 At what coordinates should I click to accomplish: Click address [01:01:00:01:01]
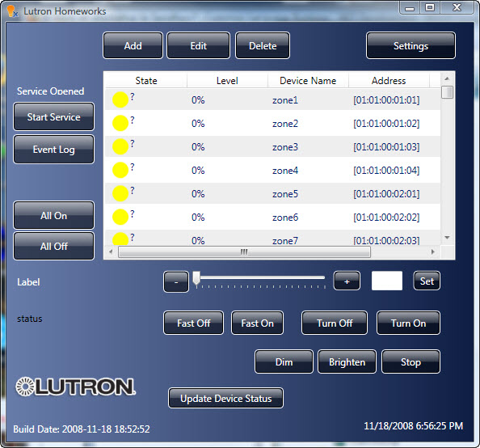(386, 100)
